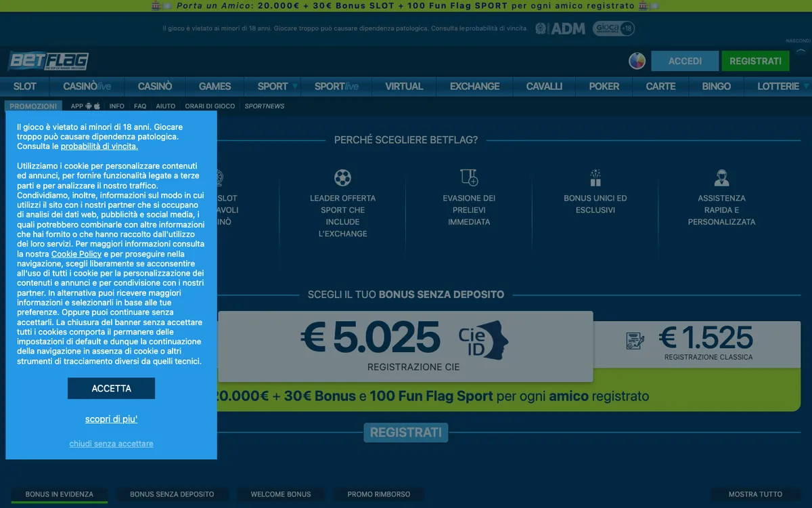Click the ACCEDI login button

[685, 61]
